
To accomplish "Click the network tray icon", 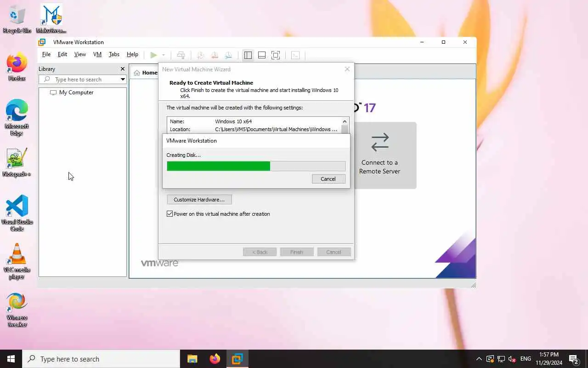I will [x=501, y=359].
